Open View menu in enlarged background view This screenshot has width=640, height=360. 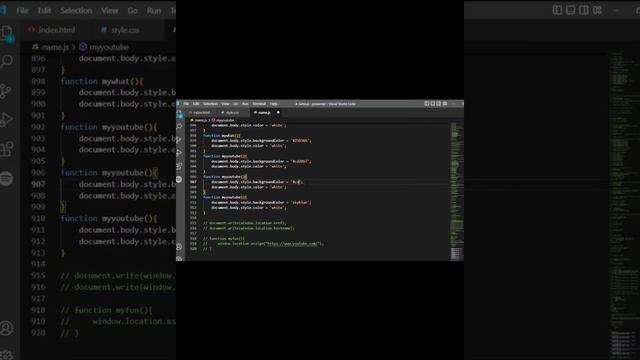pyautogui.click(x=110, y=11)
